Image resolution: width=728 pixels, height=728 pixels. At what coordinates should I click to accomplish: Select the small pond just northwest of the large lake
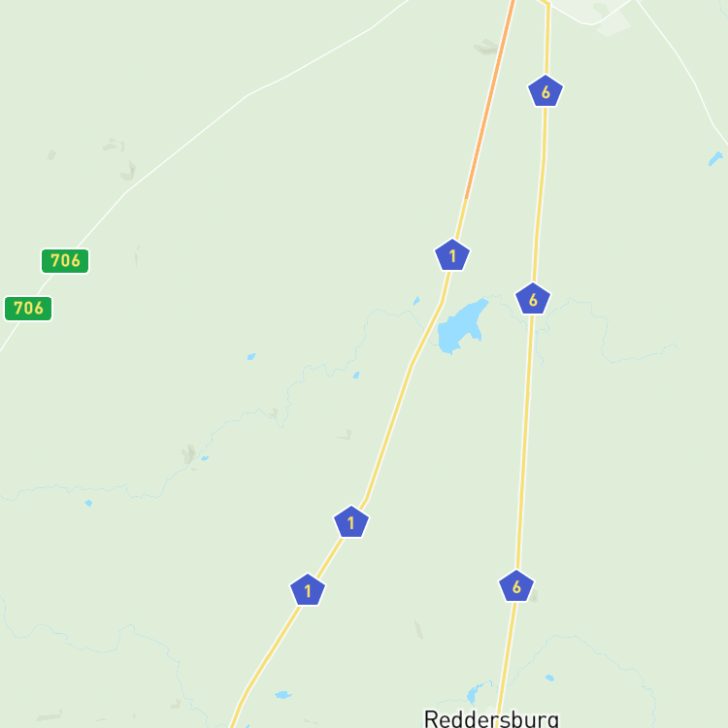[416, 301]
